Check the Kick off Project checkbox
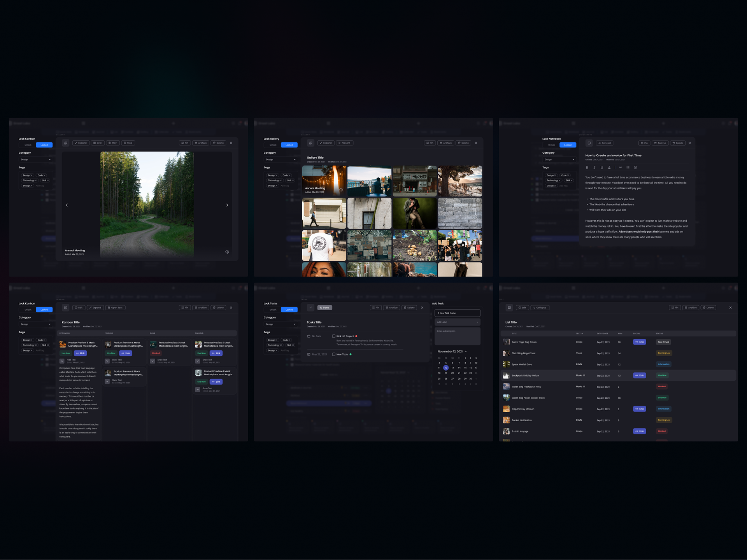 point(333,336)
